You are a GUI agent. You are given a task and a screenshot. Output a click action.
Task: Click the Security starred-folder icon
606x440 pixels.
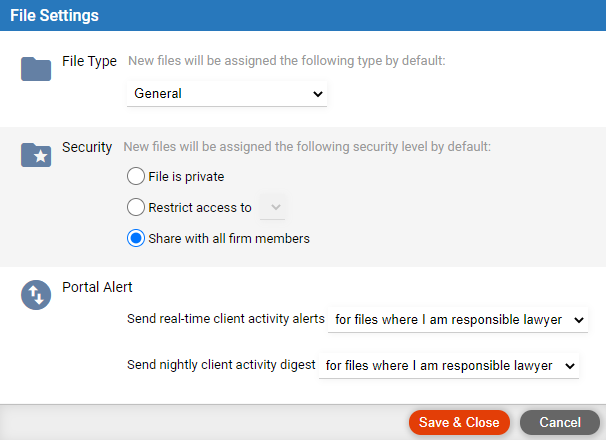tap(36, 155)
